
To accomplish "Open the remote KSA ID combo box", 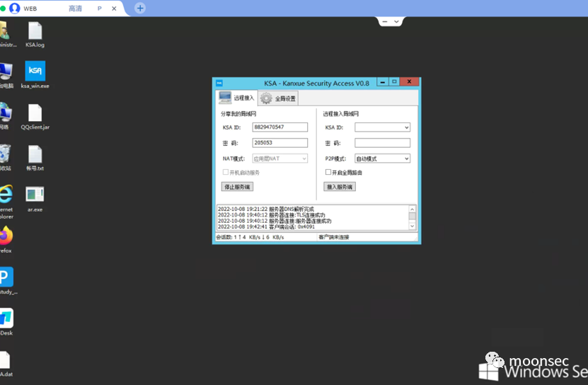I will [383, 127].
